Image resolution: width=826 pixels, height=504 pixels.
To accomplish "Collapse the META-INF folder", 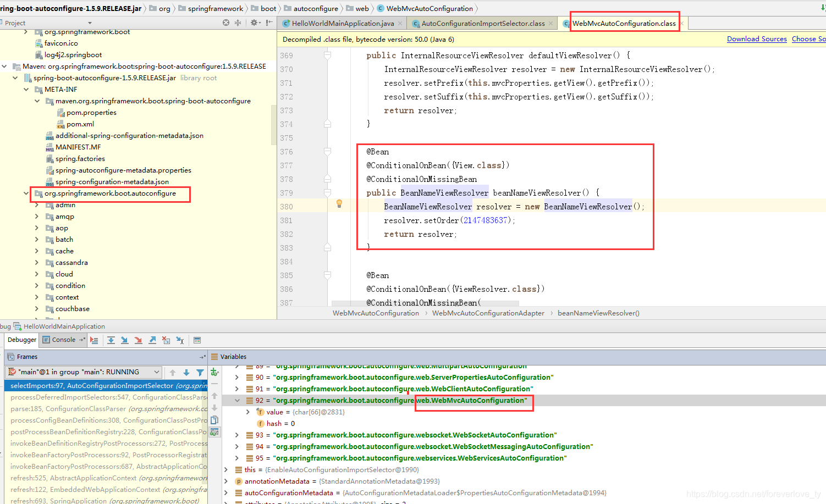I will (x=26, y=90).
